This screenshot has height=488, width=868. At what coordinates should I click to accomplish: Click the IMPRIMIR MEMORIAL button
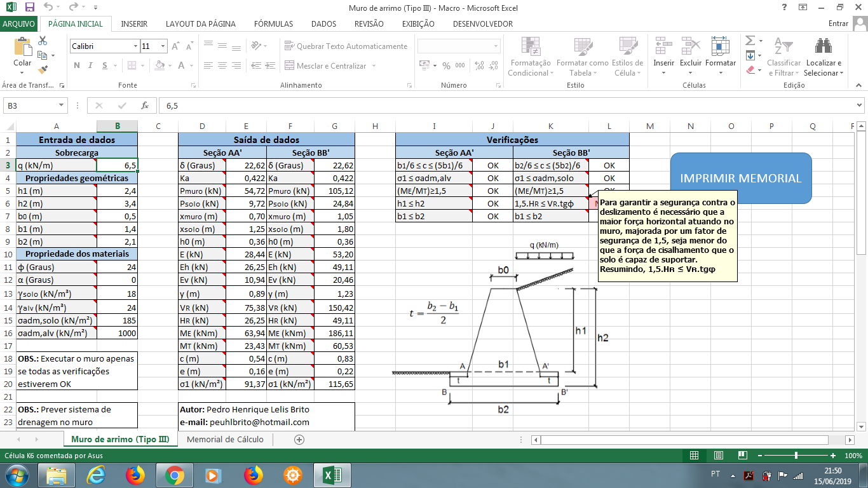pos(741,179)
